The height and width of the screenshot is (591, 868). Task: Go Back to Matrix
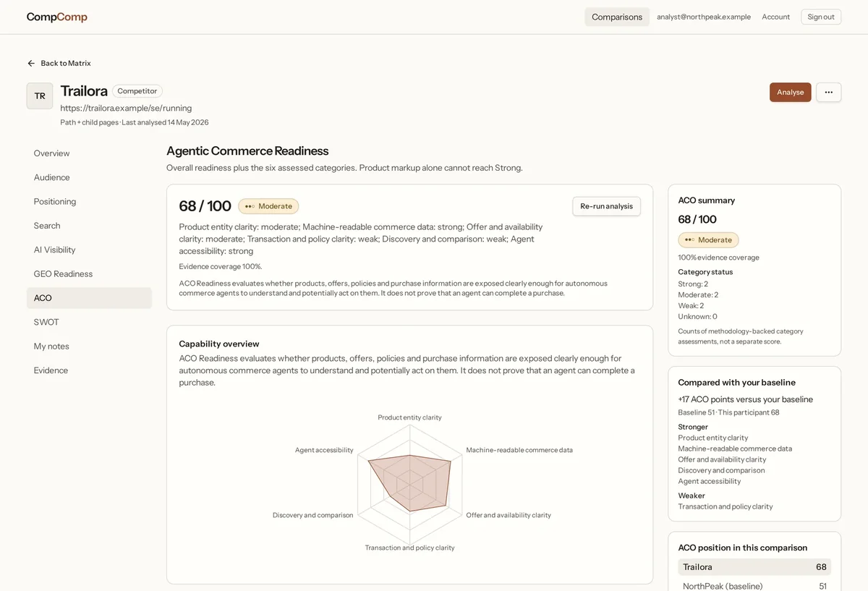point(59,63)
